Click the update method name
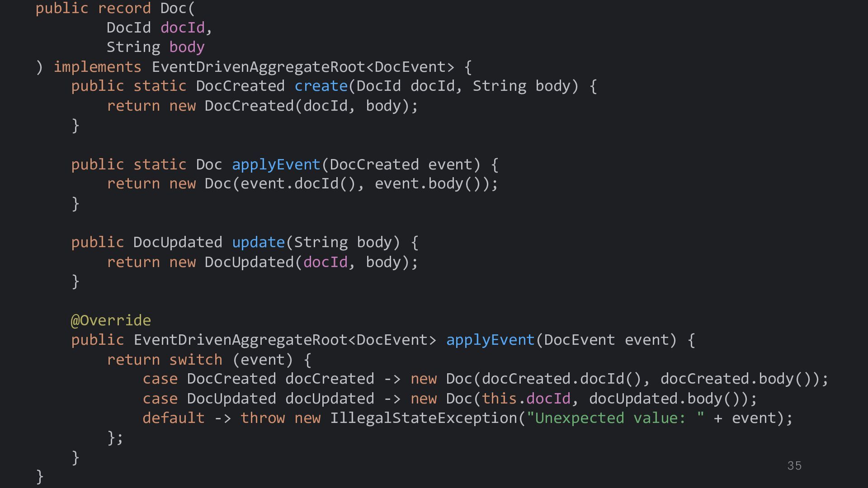 tap(258, 242)
